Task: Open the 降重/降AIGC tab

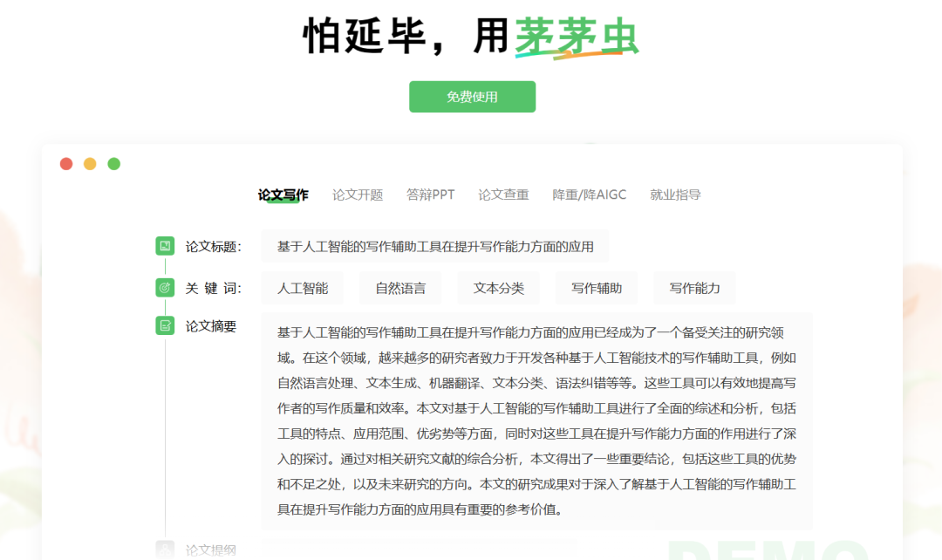Action: click(x=590, y=195)
